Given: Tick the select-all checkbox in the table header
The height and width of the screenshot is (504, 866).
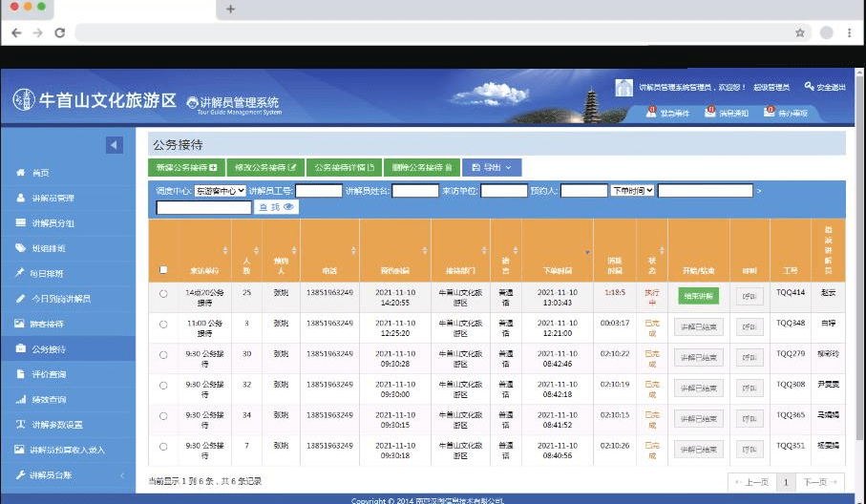Looking at the screenshot, I should [x=163, y=270].
